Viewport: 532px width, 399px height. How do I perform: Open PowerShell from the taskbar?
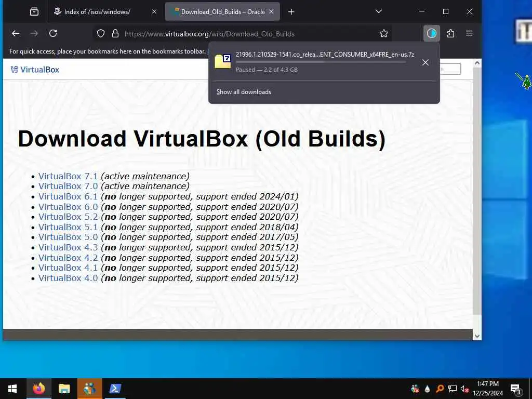pos(115,389)
